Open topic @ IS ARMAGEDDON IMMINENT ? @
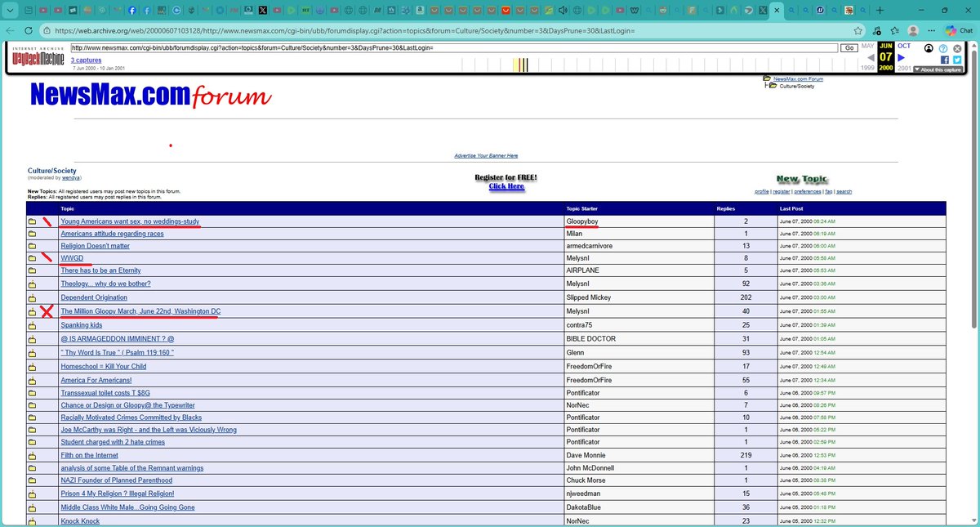 tap(117, 338)
